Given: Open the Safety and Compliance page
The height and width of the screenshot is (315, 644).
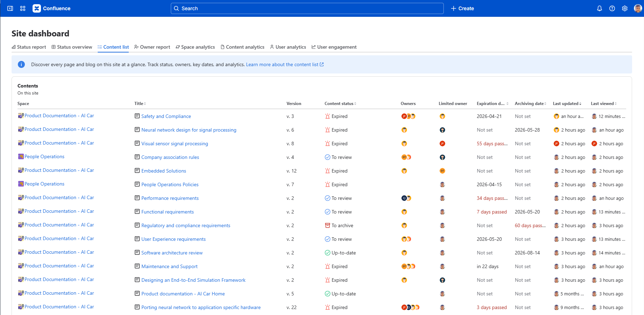Looking at the screenshot, I should (x=166, y=116).
